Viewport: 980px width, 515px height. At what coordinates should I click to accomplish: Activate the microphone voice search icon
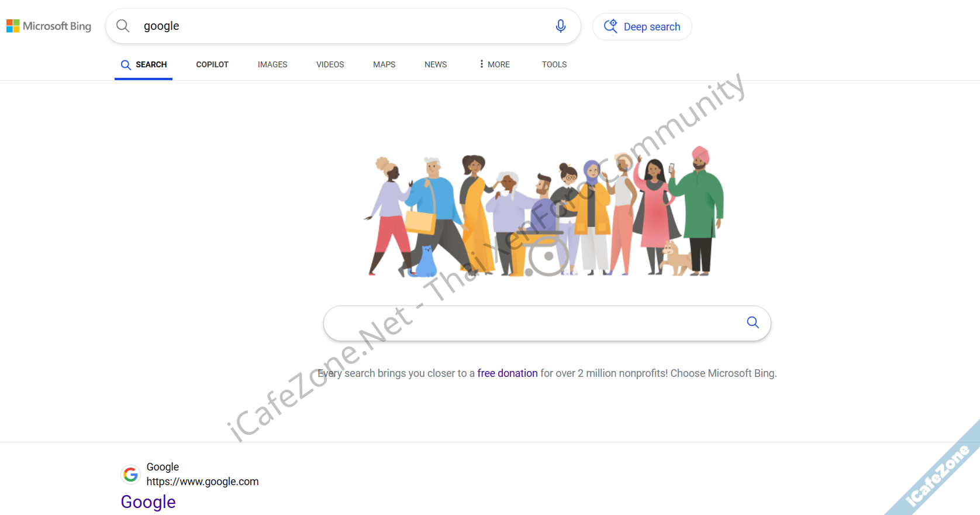coord(560,26)
